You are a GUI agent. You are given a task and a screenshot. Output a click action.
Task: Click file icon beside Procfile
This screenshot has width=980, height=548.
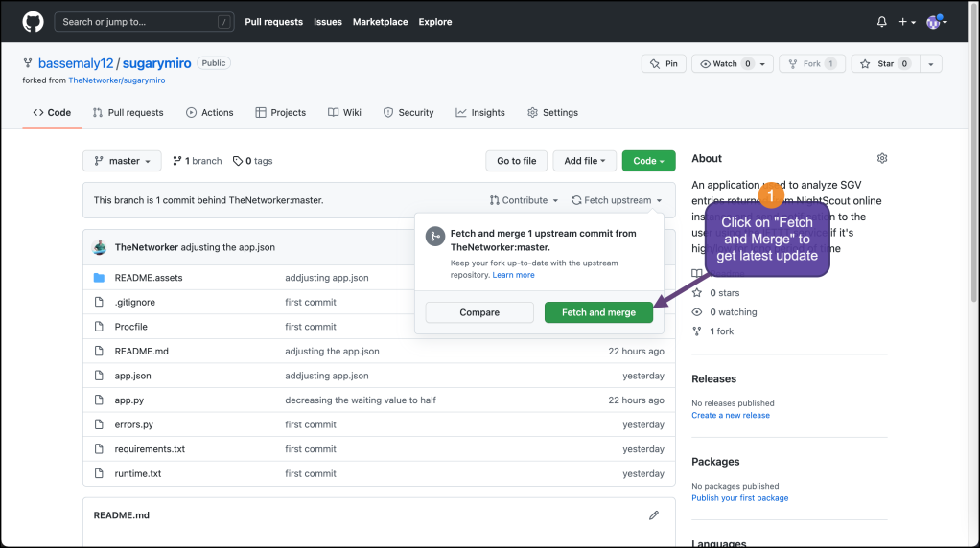click(x=99, y=327)
